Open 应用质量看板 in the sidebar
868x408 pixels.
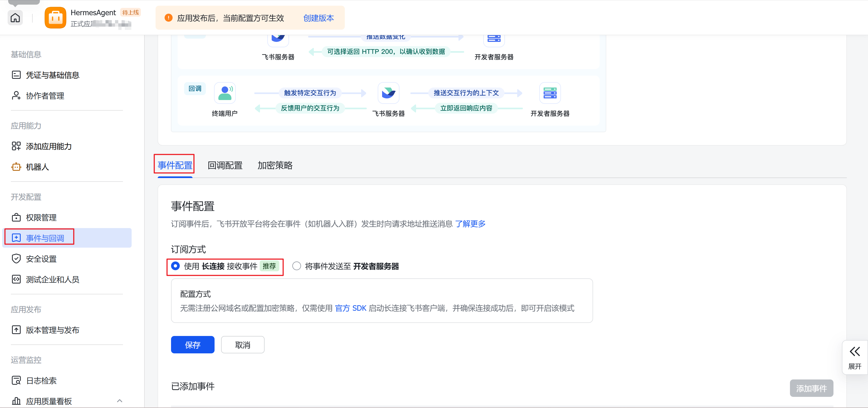point(67,401)
